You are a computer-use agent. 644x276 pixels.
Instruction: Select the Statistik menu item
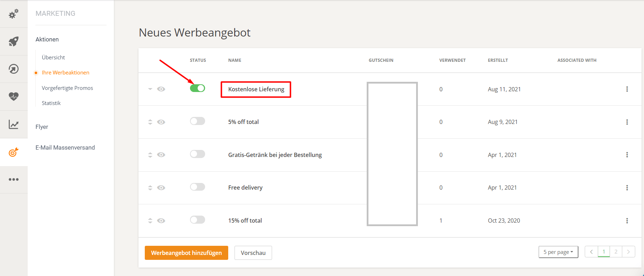(51, 103)
